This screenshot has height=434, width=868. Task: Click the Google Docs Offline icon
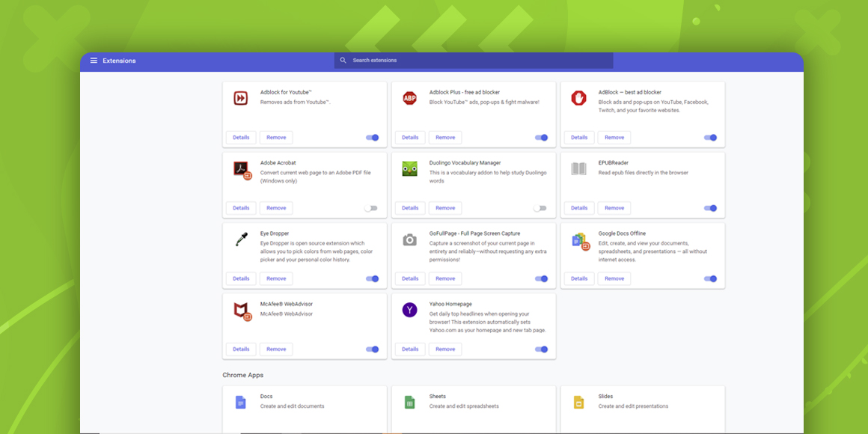coord(580,241)
